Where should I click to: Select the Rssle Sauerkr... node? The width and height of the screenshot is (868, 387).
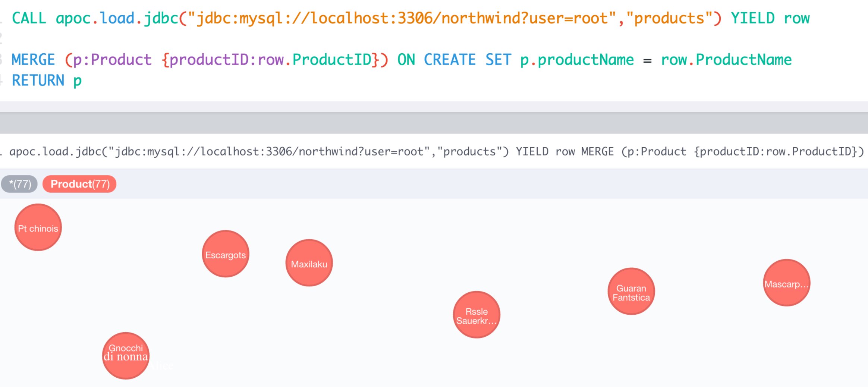click(x=476, y=315)
